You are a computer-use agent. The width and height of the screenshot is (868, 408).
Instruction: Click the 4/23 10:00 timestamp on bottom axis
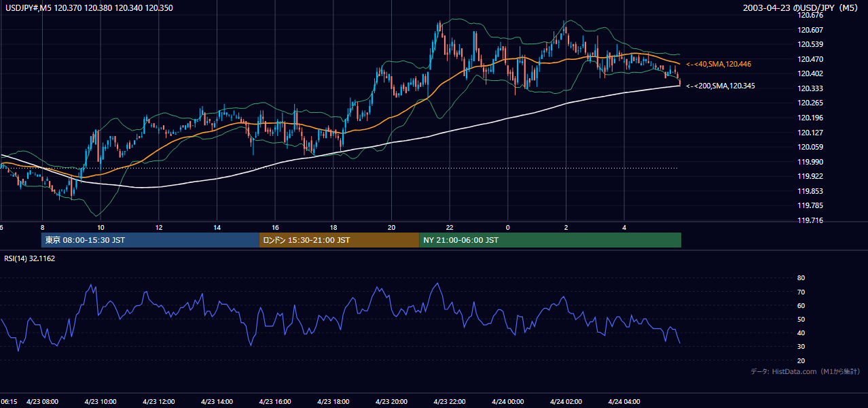(101, 401)
